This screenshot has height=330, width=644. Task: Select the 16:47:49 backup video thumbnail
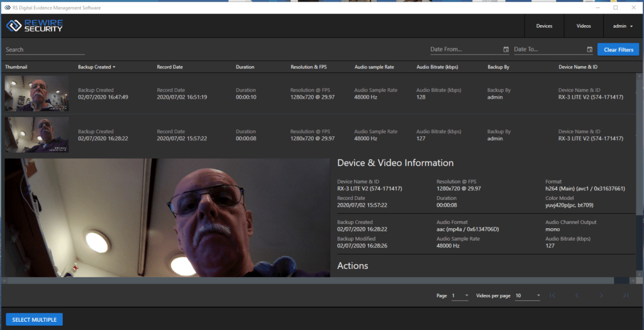pyautogui.click(x=36, y=94)
